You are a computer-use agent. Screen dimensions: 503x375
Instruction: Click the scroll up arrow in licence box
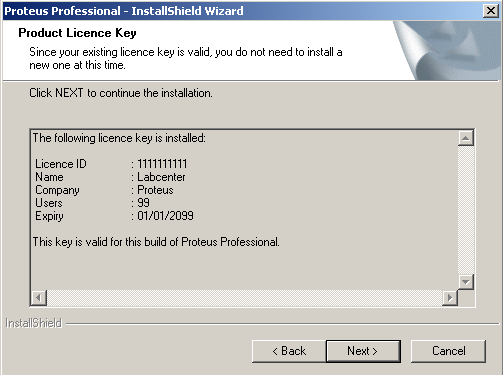(x=466, y=138)
